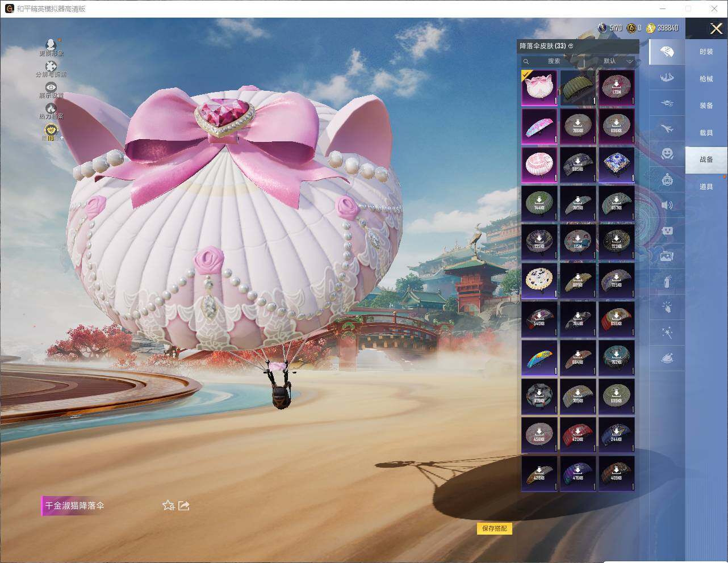The width and height of the screenshot is (728, 563).
Task: Select the square face sticker category icon
Action: (667, 230)
